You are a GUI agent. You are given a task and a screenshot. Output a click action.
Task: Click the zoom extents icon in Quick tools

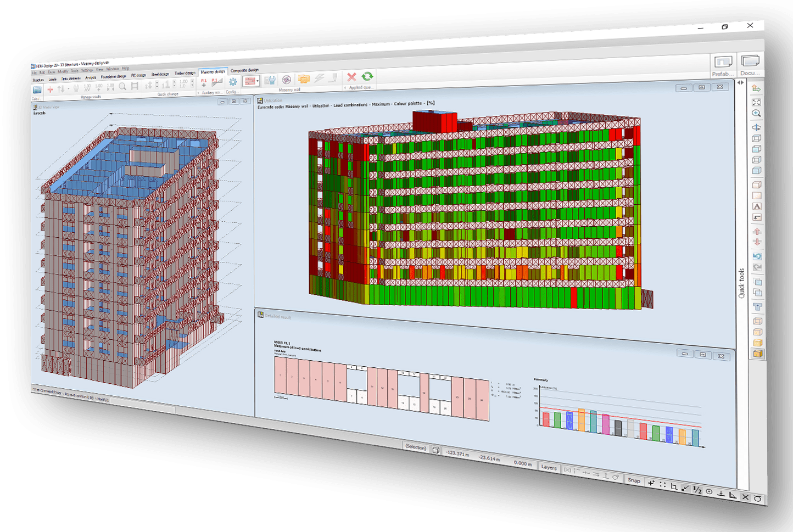click(x=757, y=102)
